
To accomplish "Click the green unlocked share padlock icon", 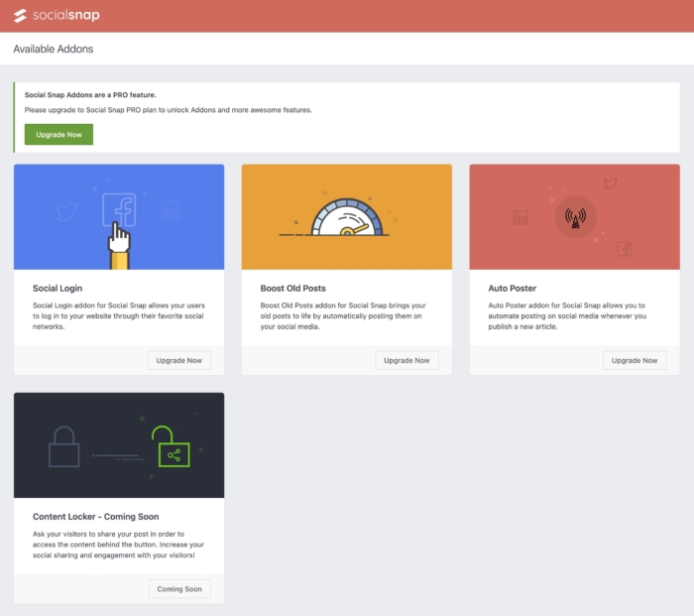I will [171, 446].
